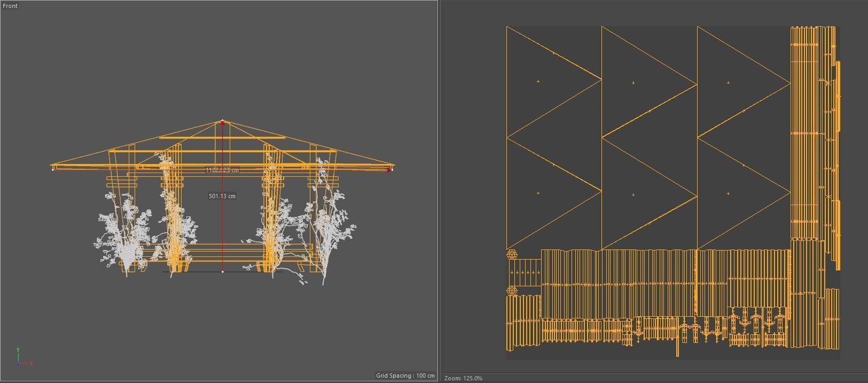Grab the red measurement handle at roof apex
This screenshot has height=383, width=868.
(222, 123)
